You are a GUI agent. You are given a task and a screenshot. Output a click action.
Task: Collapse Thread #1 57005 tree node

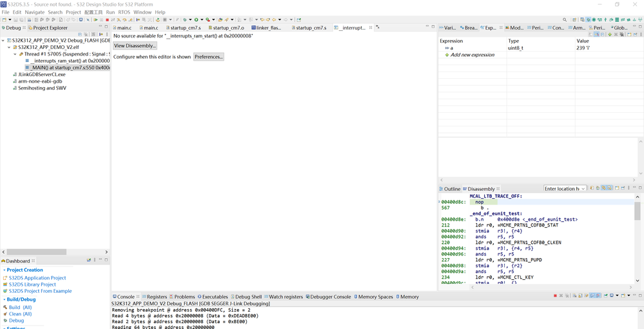(x=15, y=54)
